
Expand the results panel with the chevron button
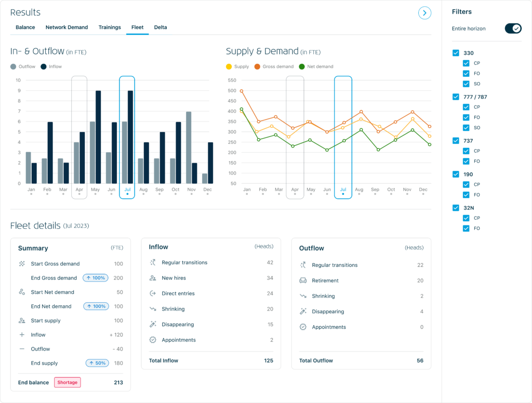tap(424, 13)
